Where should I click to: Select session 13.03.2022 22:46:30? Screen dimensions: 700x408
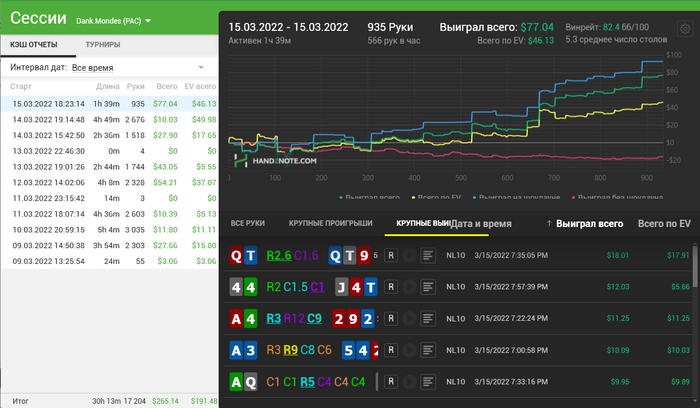pos(109,151)
